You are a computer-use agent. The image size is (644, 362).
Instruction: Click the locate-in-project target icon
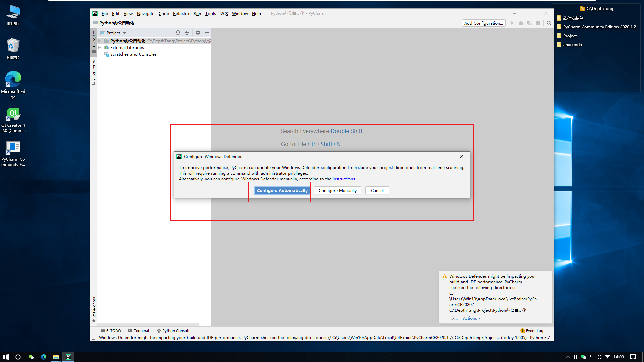point(178,33)
